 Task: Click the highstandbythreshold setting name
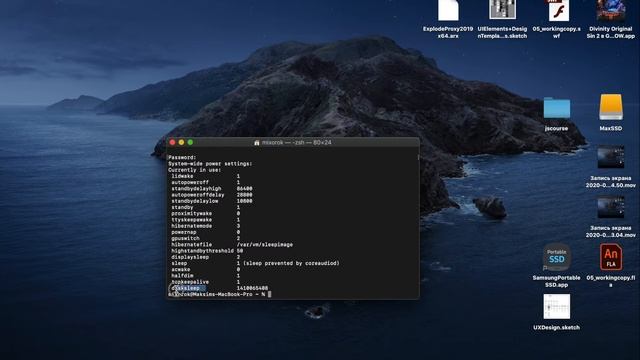[x=202, y=251]
